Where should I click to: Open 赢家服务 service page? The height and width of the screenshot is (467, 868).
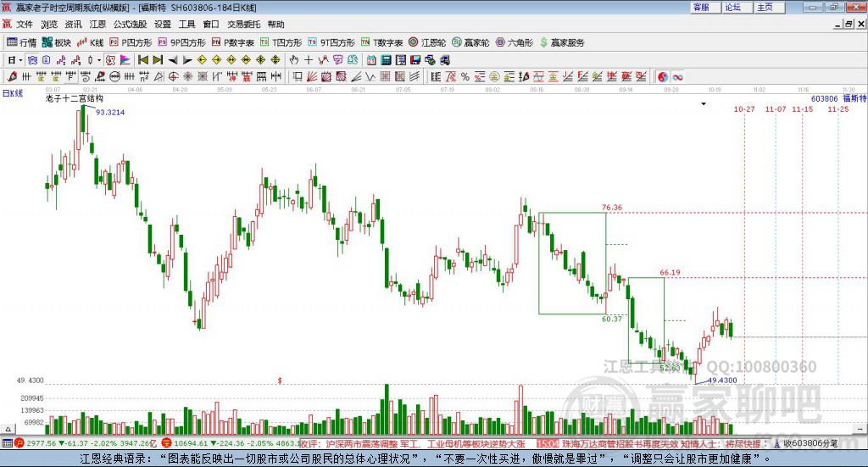click(x=562, y=42)
